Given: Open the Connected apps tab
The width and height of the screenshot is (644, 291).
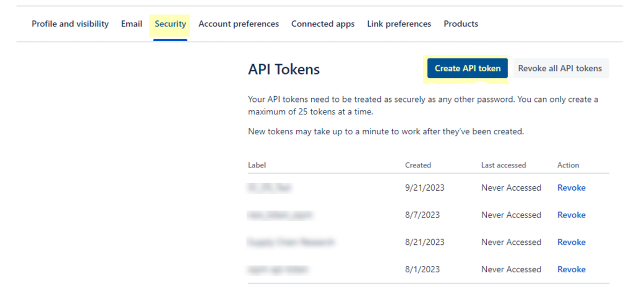Looking at the screenshot, I should pos(323,24).
